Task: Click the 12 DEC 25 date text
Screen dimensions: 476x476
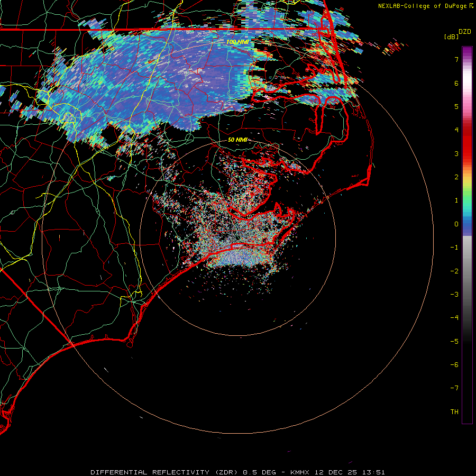Action: pos(336,472)
